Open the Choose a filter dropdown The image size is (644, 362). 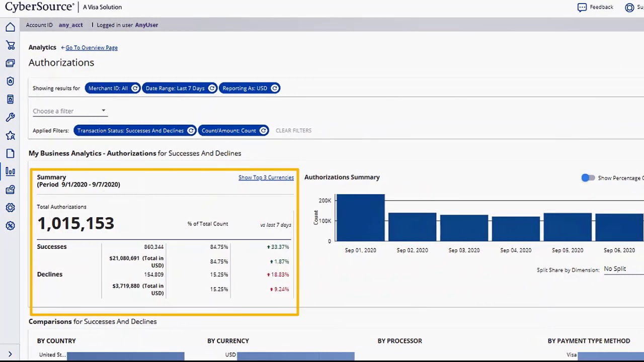[69, 111]
